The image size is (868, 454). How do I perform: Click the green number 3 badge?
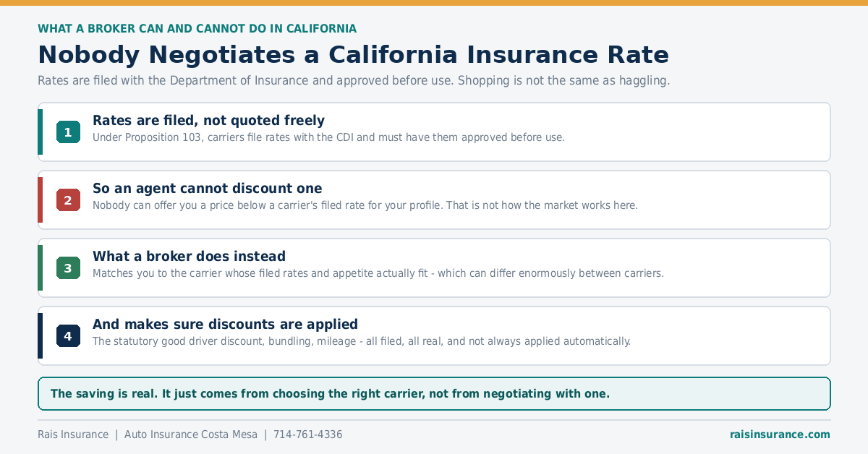tap(68, 268)
